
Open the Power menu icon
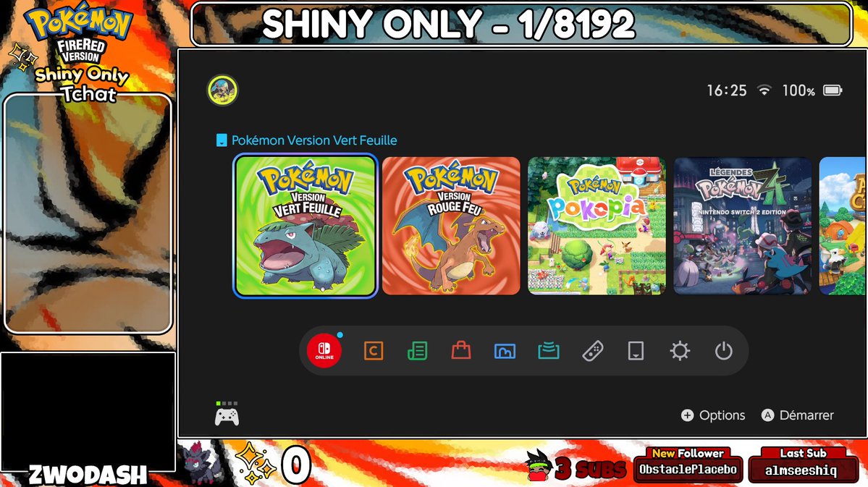click(723, 351)
